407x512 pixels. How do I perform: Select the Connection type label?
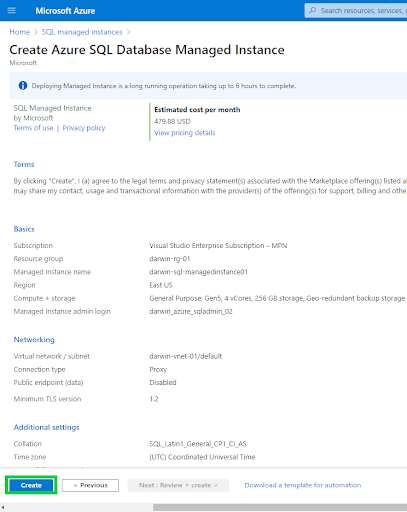39,370
